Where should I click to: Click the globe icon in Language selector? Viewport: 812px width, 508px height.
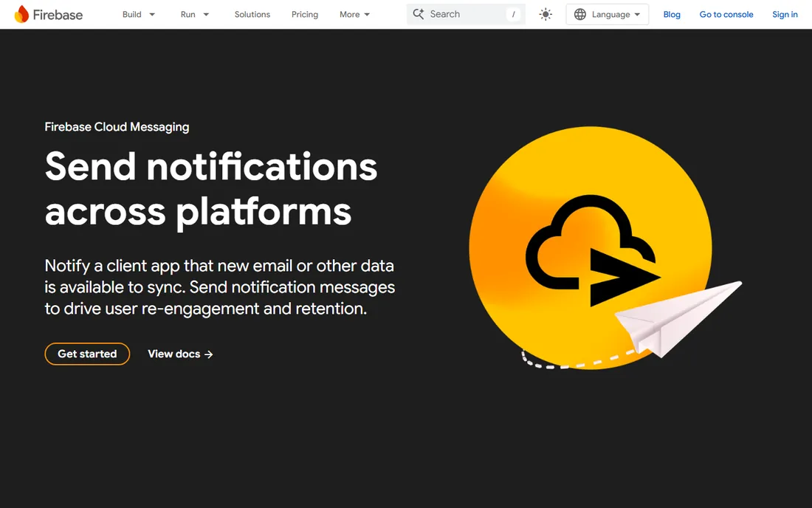[580, 15]
